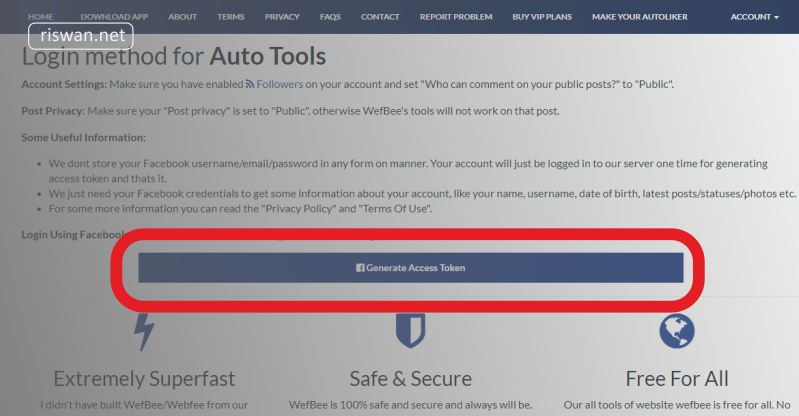Viewport: 799px width, 416px height.
Task: Click the RSS icon beside Followers
Action: coord(250,84)
